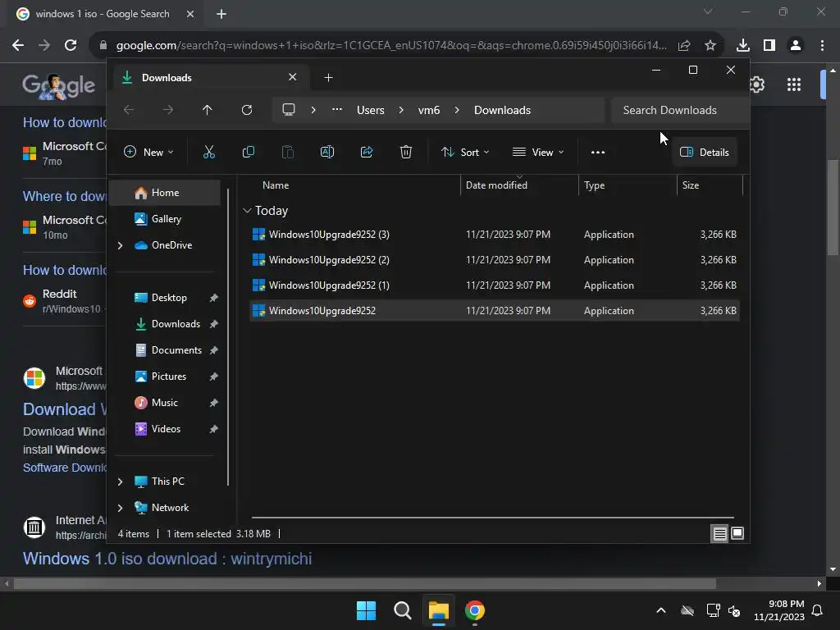The width and height of the screenshot is (840, 630).
Task: Open Pictures in Quick access
Action: (x=165, y=377)
